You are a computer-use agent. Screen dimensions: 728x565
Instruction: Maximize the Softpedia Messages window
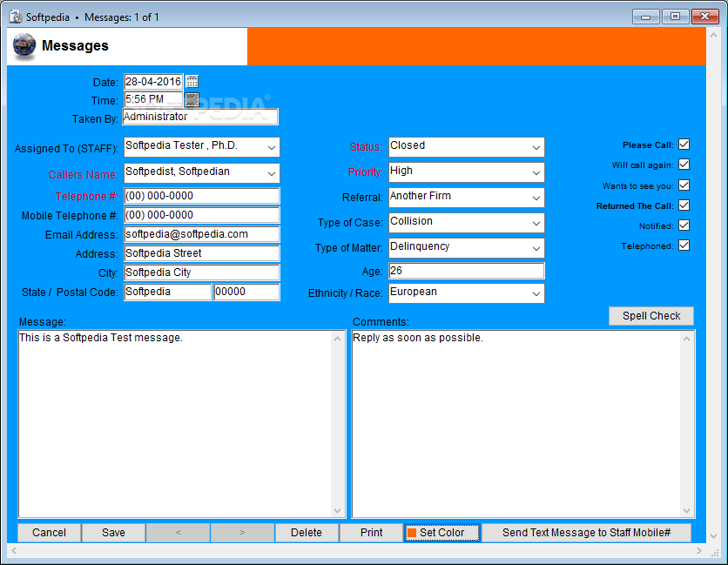(675, 17)
